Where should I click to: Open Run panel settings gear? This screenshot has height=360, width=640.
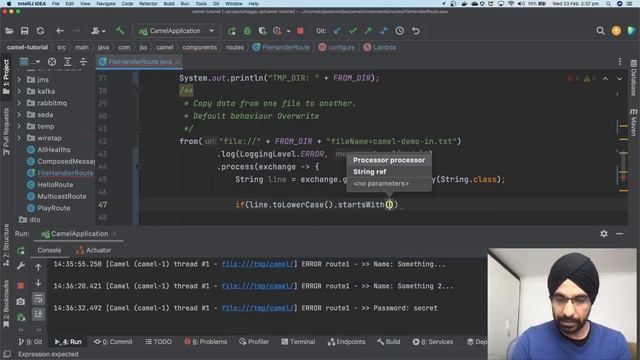pos(604,234)
